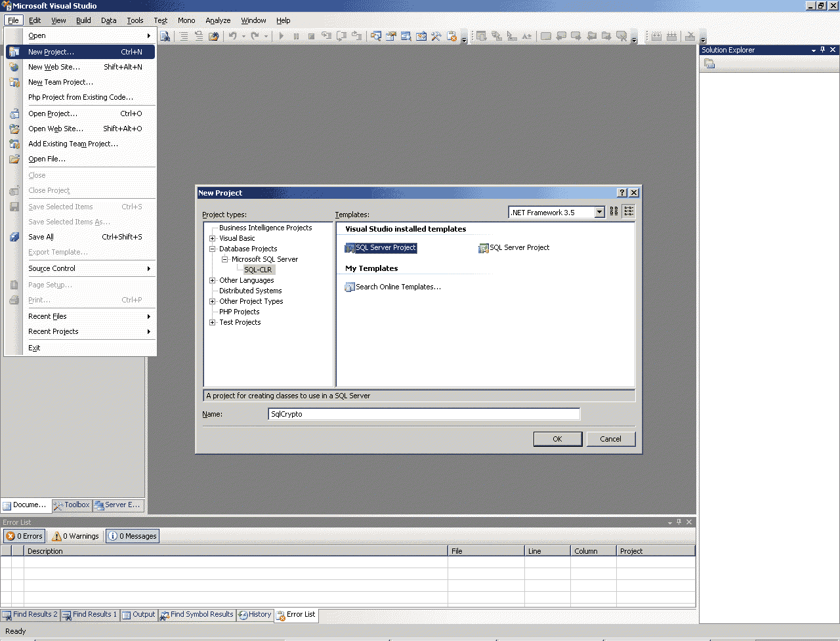Choose Exit from the File menu
Screen dimensions: 840x641
coord(81,348)
